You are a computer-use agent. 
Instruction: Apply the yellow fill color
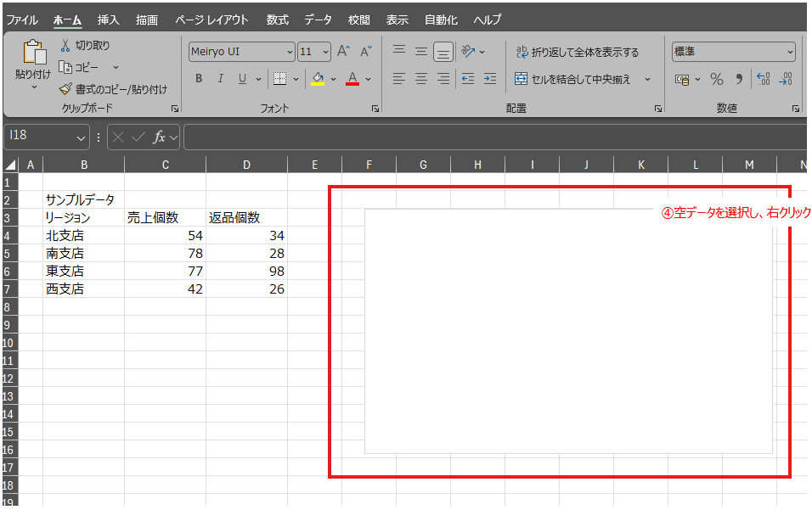tap(318, 79)
